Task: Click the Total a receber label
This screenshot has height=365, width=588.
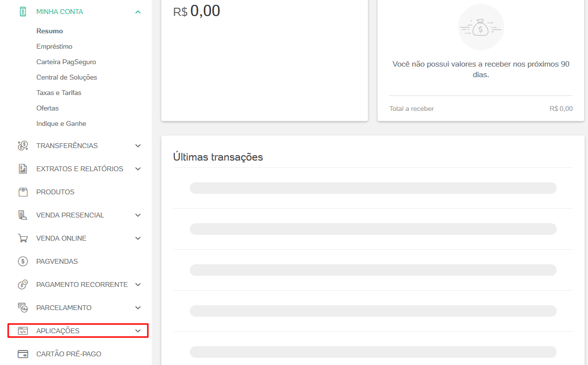Action: [x=411, y=108]
